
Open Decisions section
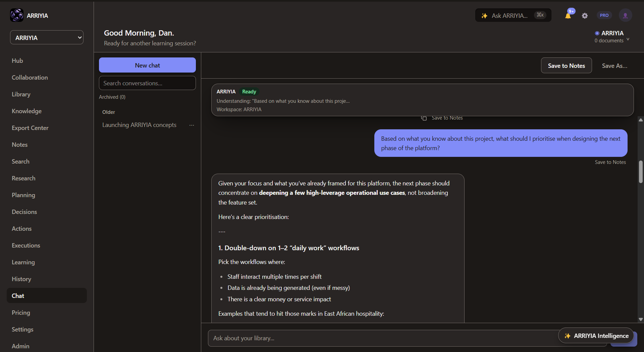pos(24,212)
